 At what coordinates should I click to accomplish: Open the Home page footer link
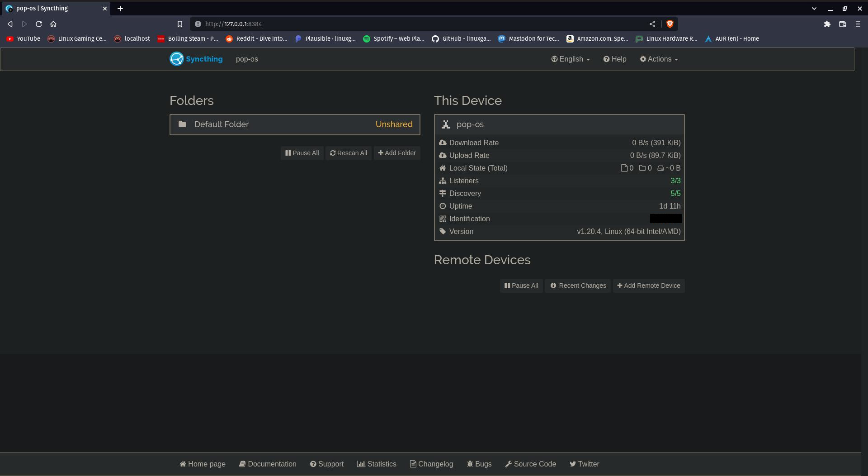coord(203,464)
